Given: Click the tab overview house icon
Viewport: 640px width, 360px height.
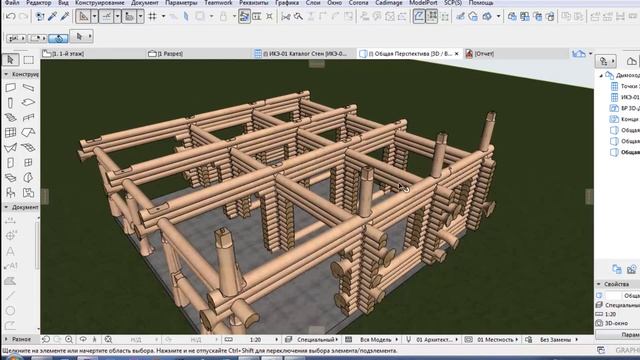Looking at the screenshot, I should coord(578,53).
